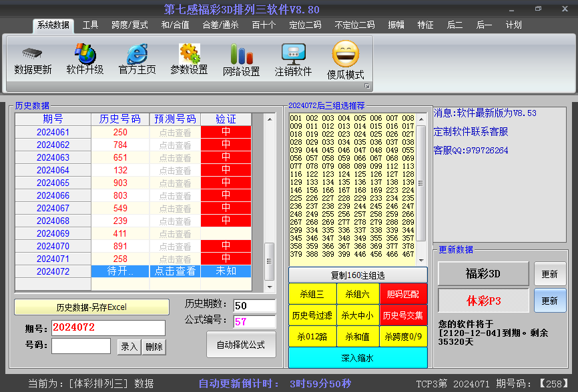Select the 计划 tab
The image size is (578, 392).
click(x=513, y=25)
